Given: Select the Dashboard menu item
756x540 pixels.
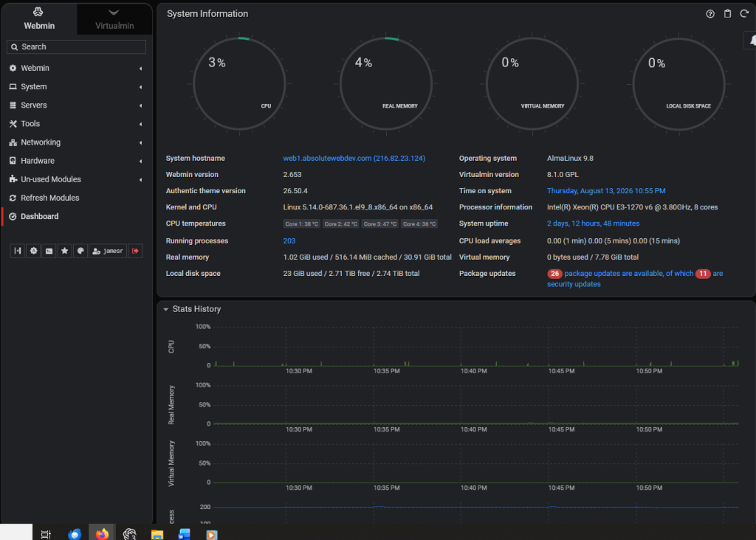Looking at the screenshot, I should (76, 217).
